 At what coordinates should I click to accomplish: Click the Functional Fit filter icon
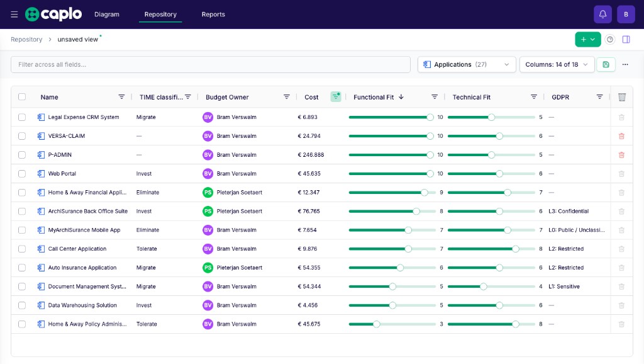434,97
